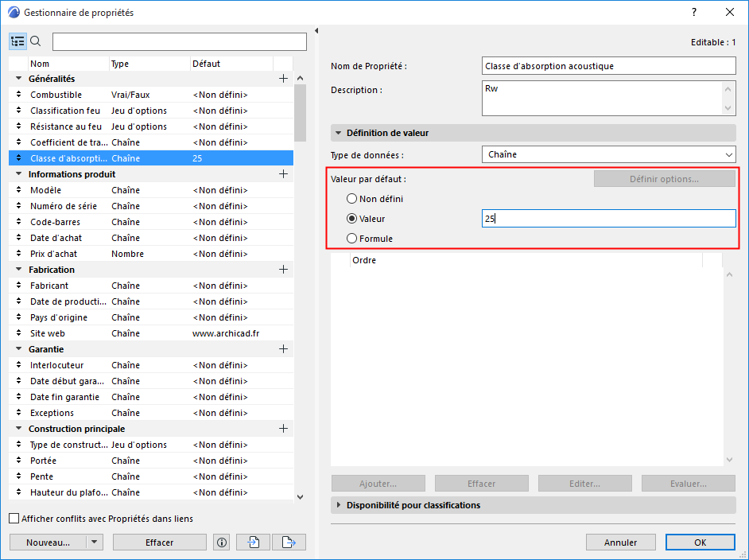Select the Formule radio button
The width and height of the screenshot is (749, 560).
coord(352,239)
